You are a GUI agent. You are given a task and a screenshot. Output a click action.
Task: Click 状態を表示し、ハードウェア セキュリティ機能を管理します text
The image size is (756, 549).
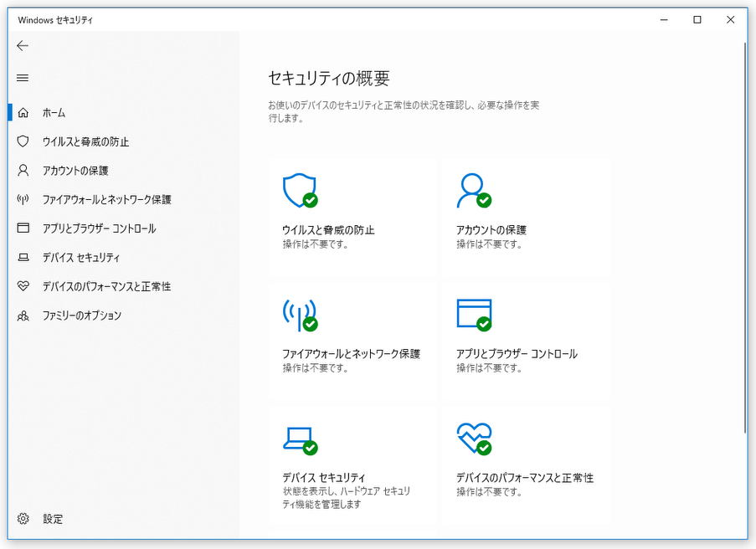(347, 497)
